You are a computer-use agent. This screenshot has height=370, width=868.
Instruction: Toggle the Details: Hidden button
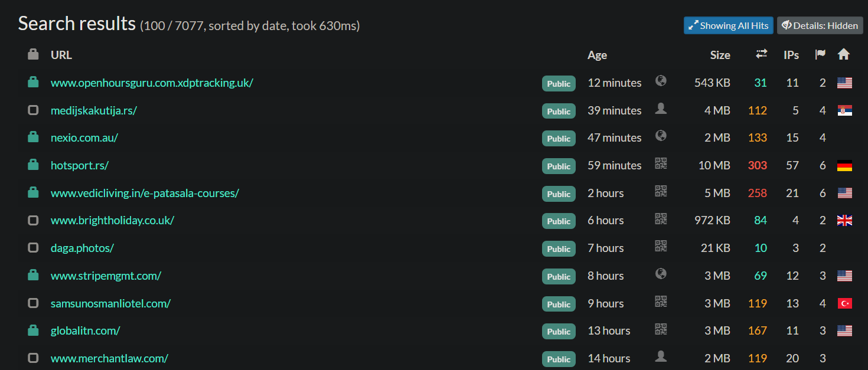pos(820,25)
